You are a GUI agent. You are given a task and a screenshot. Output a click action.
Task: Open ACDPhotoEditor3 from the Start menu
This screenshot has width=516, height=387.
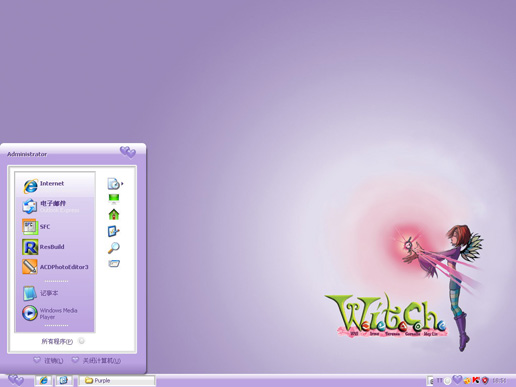pyautogui.click(x=55, y=267)
